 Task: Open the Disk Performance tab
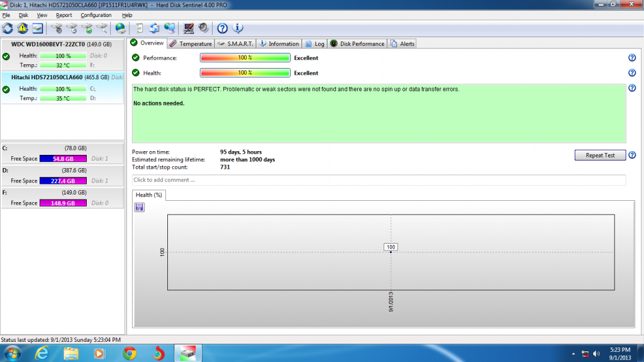point(358,44)
